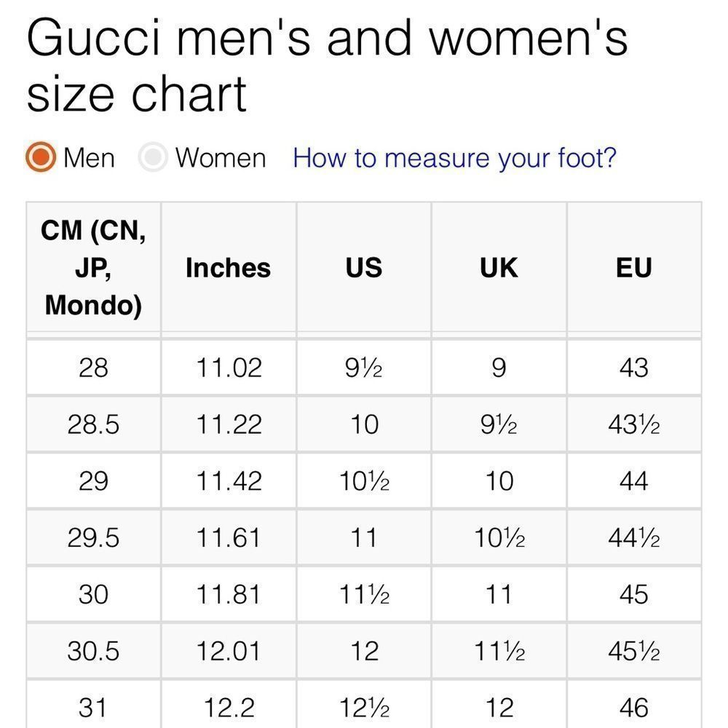Open the How to measure your foot link
Image resolution: width=728 pixels, height=728 pixels.
pyautogui.click(x=454, y=157)
